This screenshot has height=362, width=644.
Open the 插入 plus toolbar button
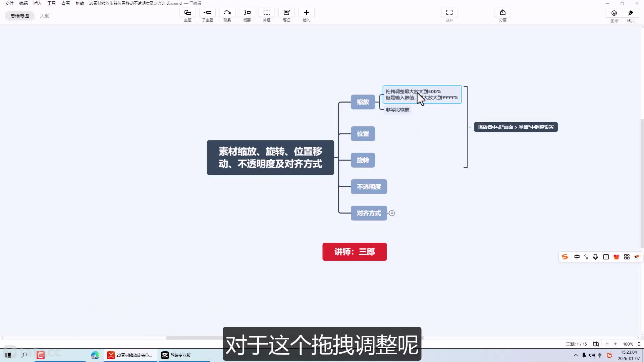(306, 13)
